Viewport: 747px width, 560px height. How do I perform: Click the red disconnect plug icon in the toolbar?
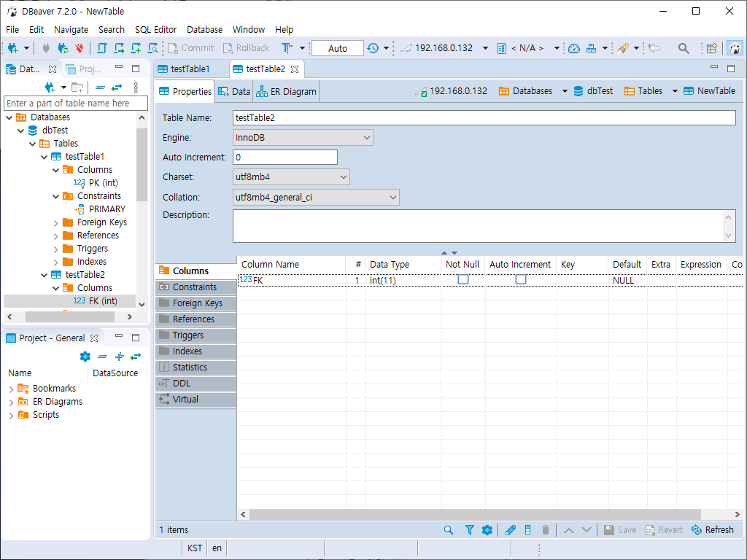(x=80, y=48)
